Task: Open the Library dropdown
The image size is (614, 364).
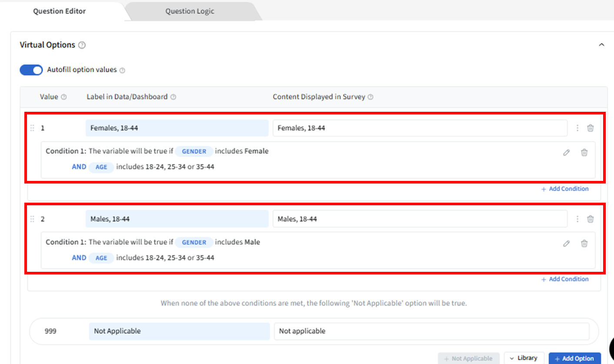Action: point(524,358)
